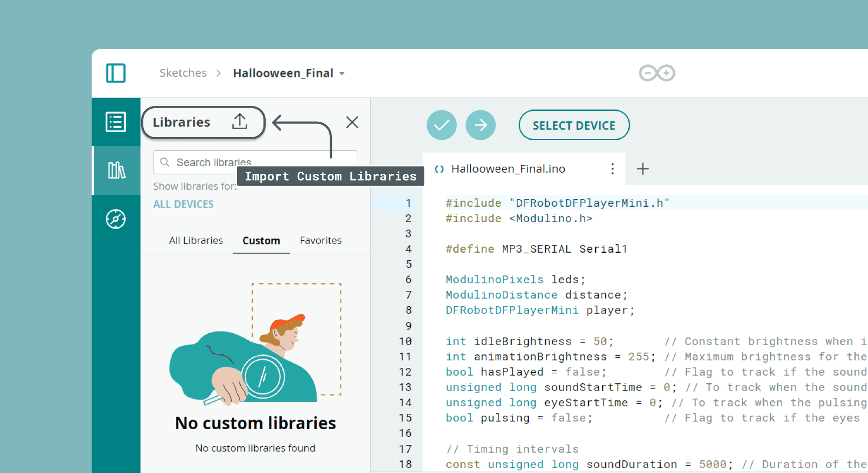
Task: Import custom libraries via upload icon
Action: tap(239, 122)
